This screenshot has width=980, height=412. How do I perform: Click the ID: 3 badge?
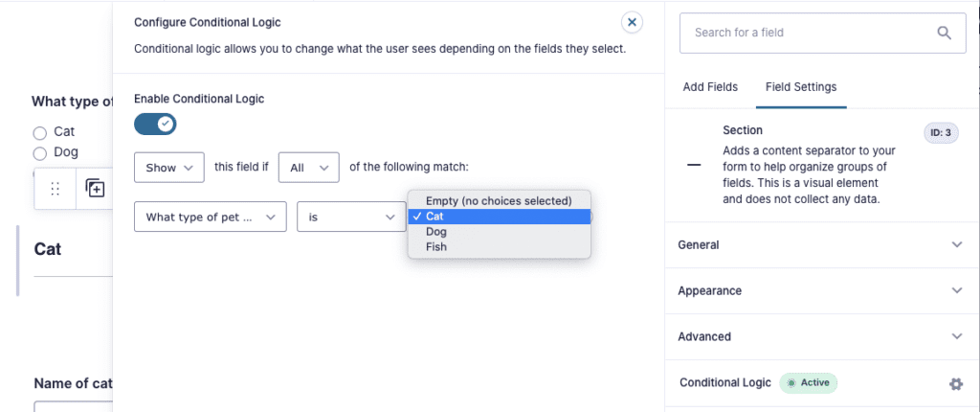[x=941, y=133]
